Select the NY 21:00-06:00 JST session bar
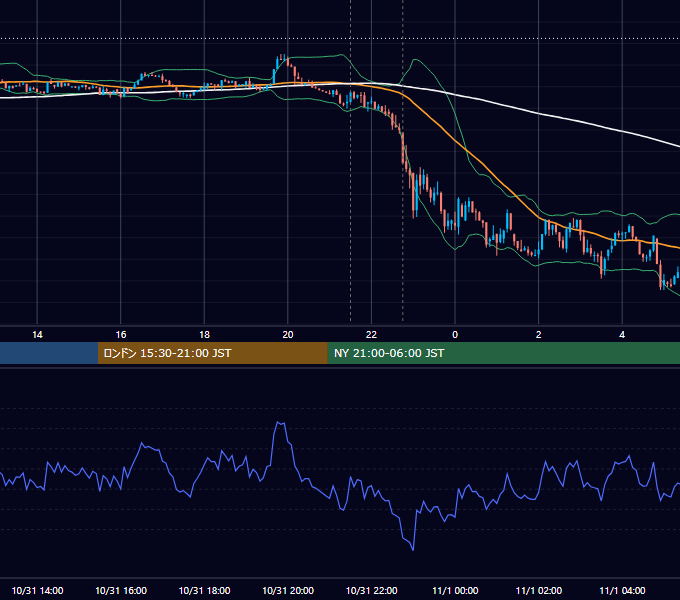The image size is (680, 600). click(503, 353)
